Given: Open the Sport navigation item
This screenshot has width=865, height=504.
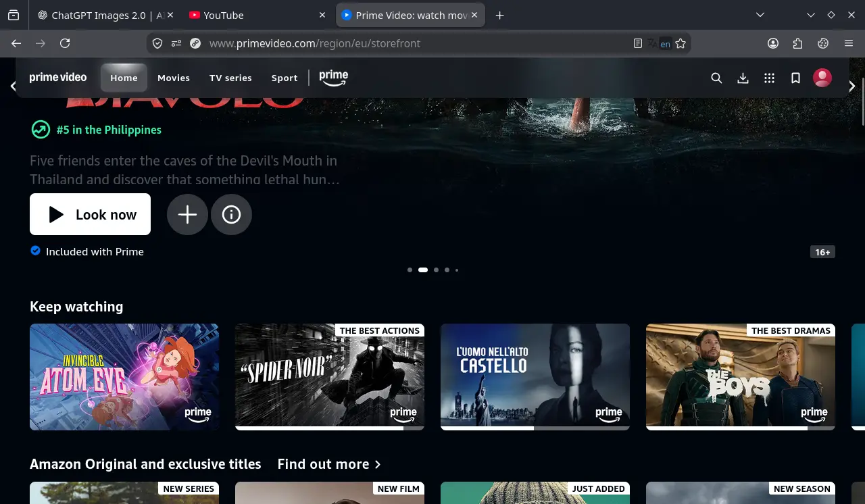Looking at the screenshot, I should (285, 78).
